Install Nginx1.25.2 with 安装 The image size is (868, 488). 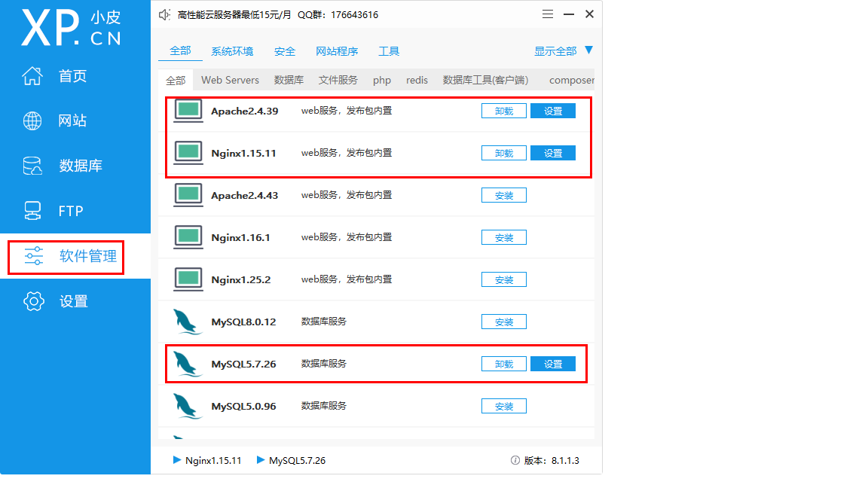504,279
